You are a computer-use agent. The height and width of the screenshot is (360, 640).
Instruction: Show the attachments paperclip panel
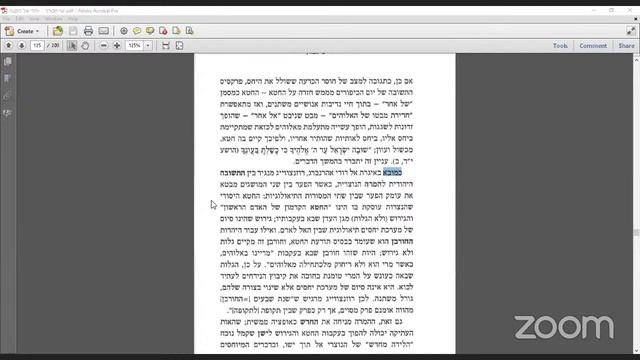click(7, 96)
